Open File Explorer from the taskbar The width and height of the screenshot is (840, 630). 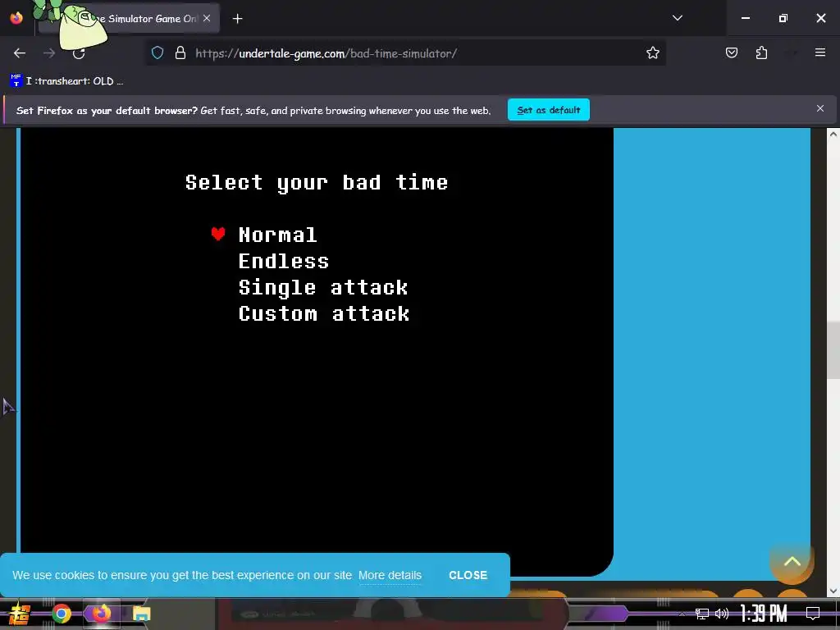141,614
